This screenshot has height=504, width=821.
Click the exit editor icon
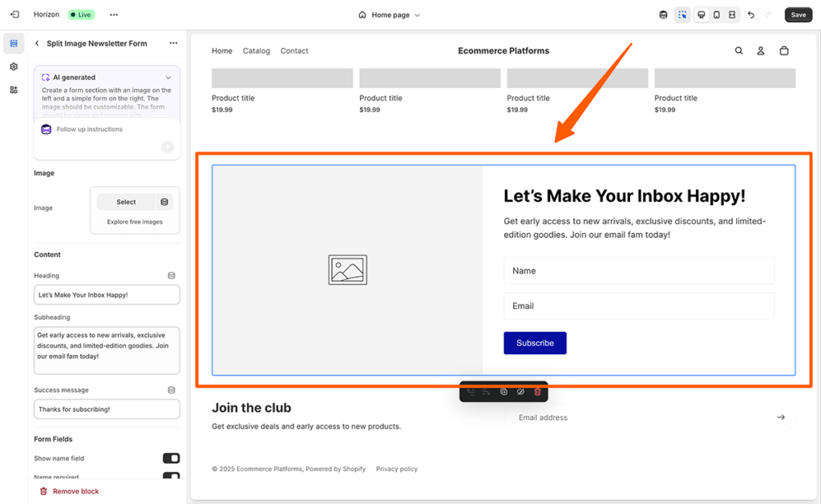click(14, 14)
